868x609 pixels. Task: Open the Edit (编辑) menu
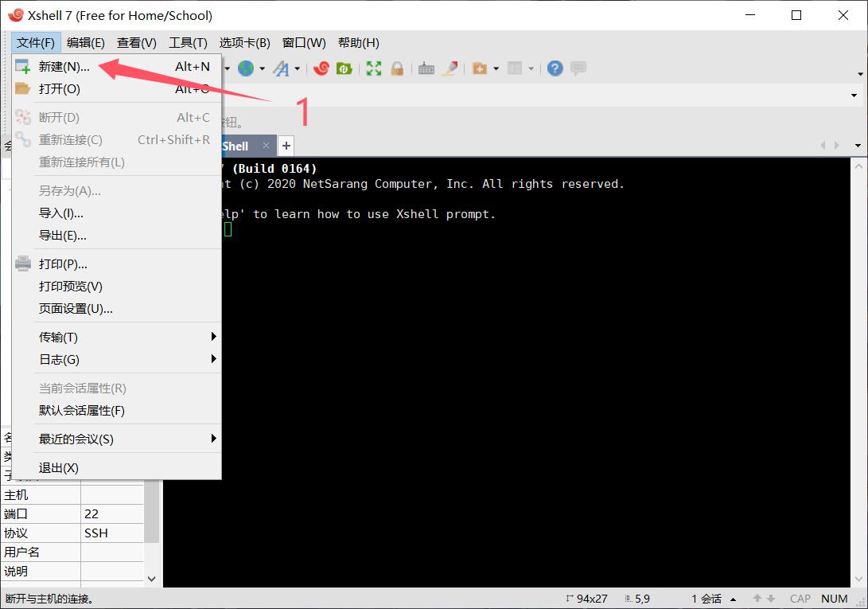click(x=85, y=43)
